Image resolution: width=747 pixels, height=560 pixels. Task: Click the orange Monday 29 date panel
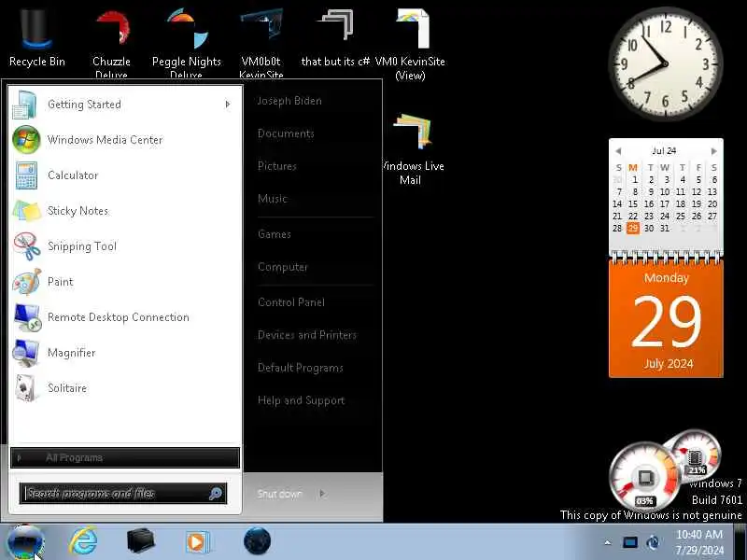click(666, 319)
